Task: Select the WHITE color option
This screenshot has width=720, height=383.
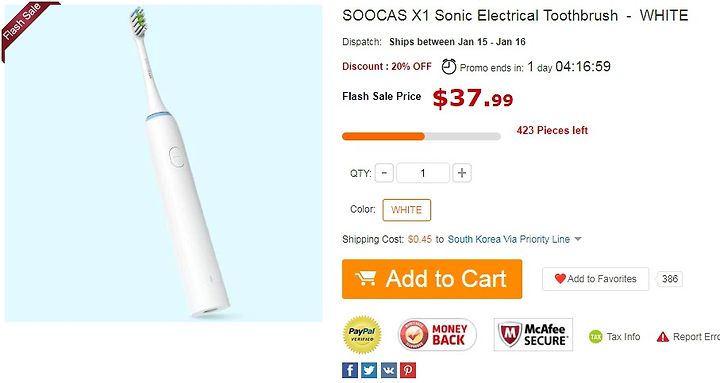Action: [406, 210]
